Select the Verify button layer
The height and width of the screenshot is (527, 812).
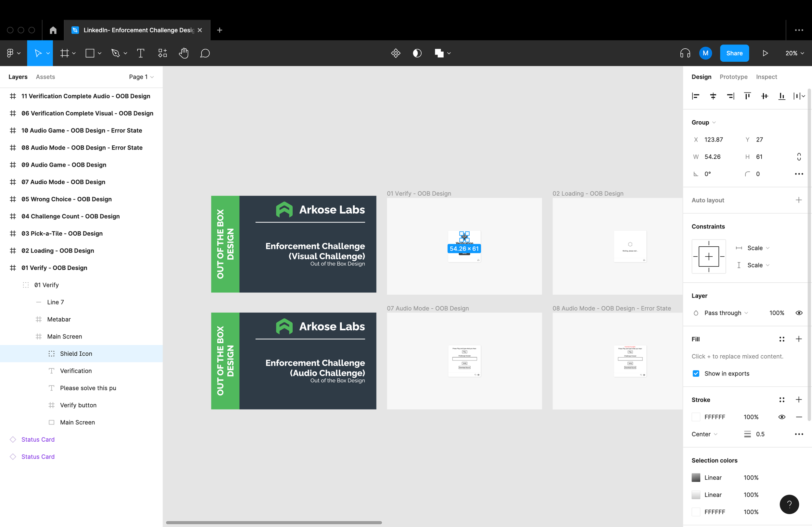pos(78,405)
